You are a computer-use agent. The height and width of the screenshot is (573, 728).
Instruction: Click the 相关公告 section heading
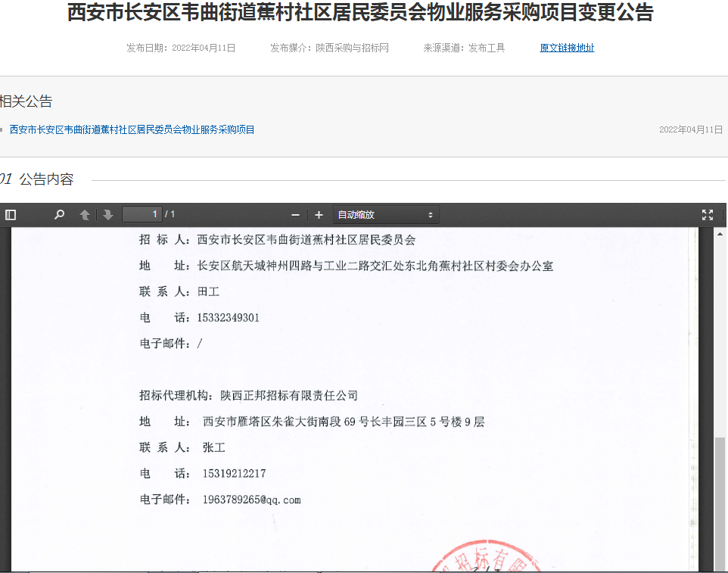coord(26,101)
